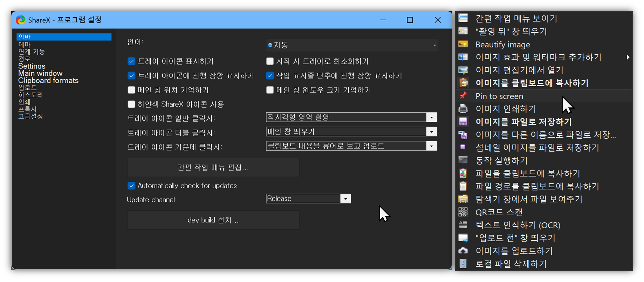Image resolution: width=644 pixels, height=282 pixels.
Task: Click the cloud icon beside 이미지를 업로드하기
Action: 463,250
